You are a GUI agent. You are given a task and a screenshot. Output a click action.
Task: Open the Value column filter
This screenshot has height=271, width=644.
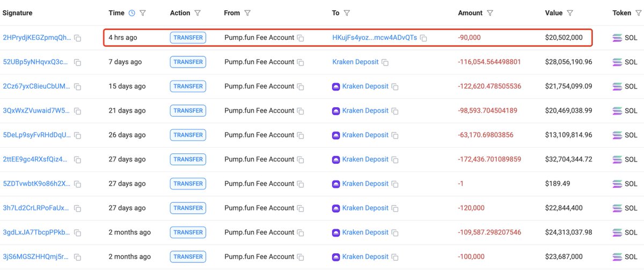570,13
